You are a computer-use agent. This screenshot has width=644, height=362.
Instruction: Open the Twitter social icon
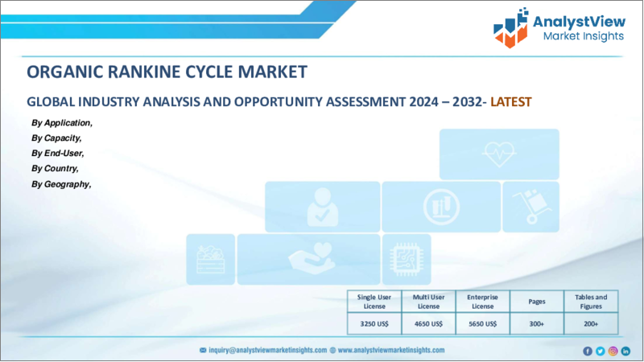[600, 351]
